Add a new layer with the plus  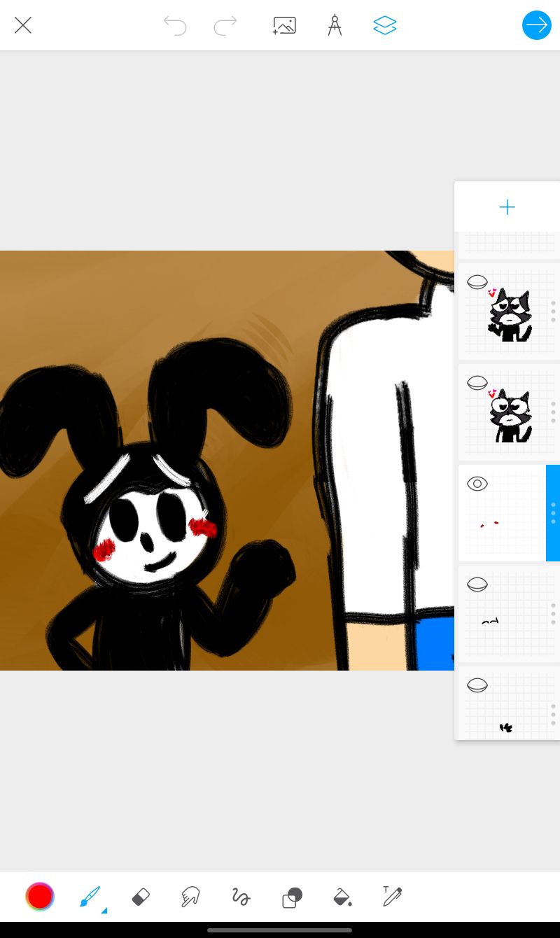(x=507, y=207)
